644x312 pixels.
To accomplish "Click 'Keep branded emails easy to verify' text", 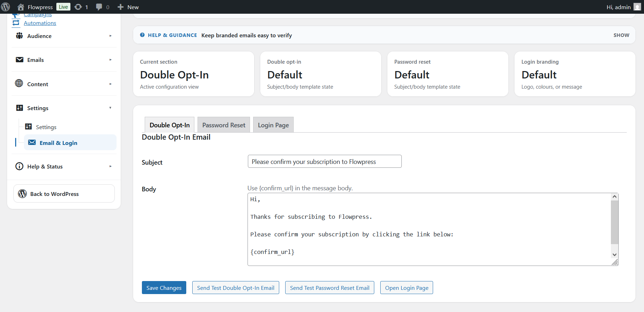I will 246,35.
